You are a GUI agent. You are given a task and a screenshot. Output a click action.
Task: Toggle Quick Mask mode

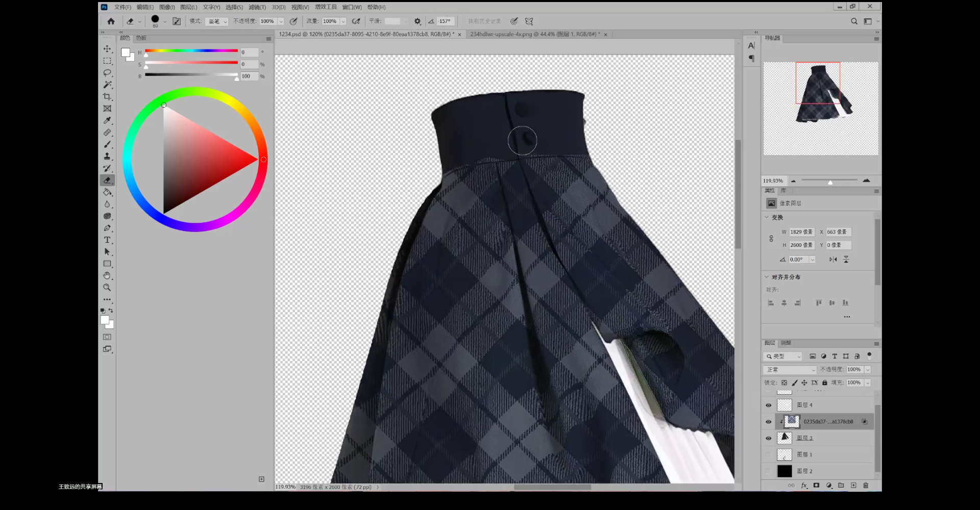(x=107, y=337)
